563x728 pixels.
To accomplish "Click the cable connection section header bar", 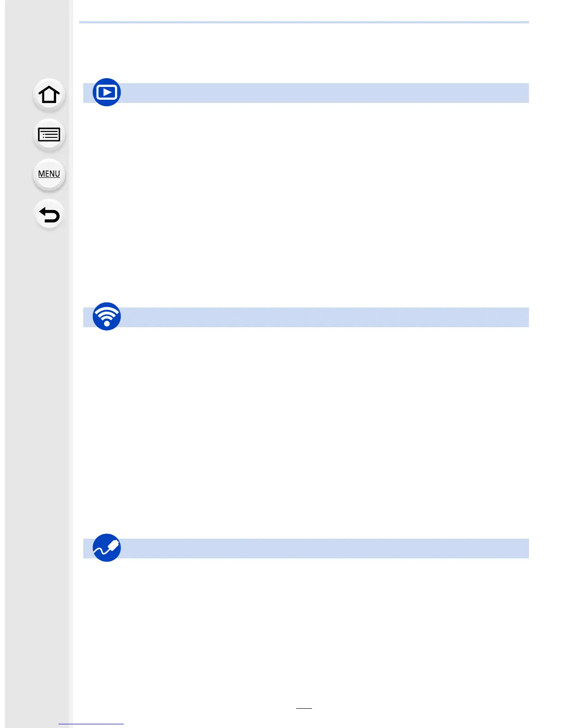I will (322, 548).
